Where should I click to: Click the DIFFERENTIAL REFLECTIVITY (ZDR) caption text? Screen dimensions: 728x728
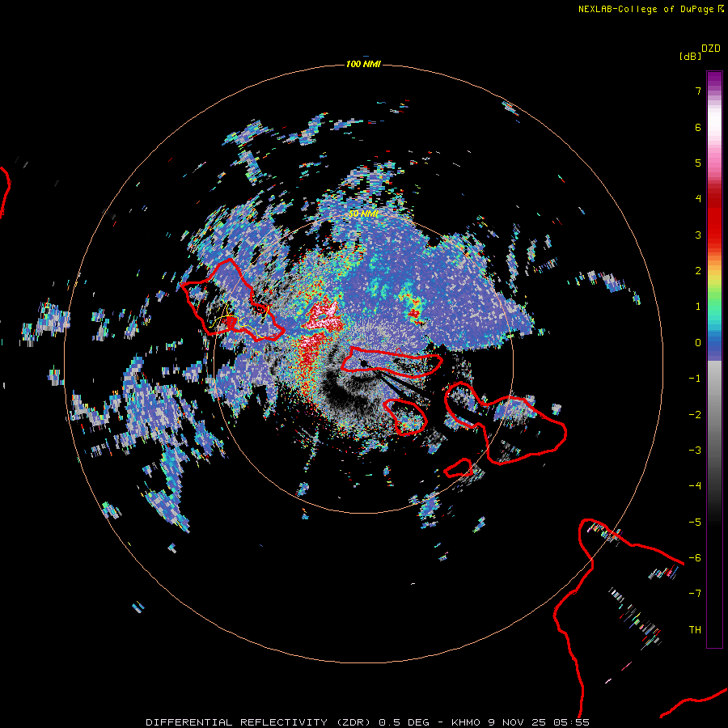[x=258, y=722]
